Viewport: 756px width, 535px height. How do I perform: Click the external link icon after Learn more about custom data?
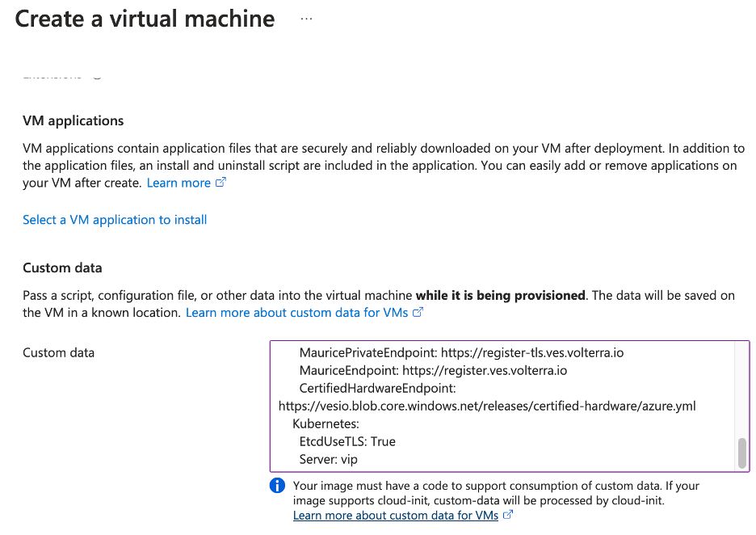point(418,312)
